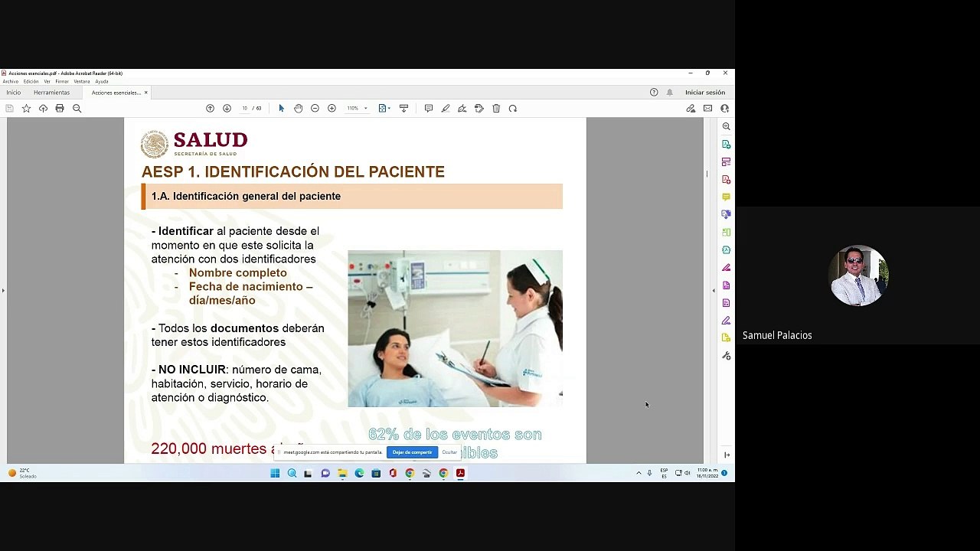
Task: Open the yellow Comment tool in right pane
Action: pos(727,197)
